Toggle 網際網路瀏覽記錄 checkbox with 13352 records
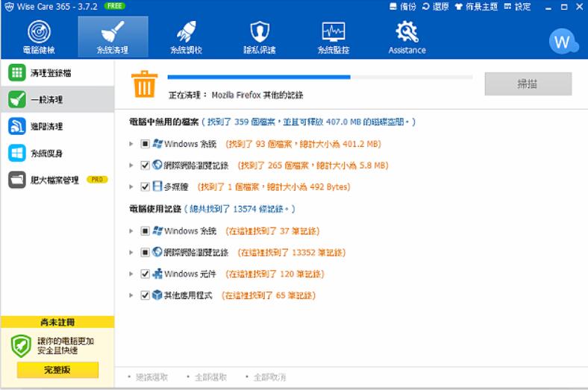This screenshot has height=390, width=588. [145, 252]
